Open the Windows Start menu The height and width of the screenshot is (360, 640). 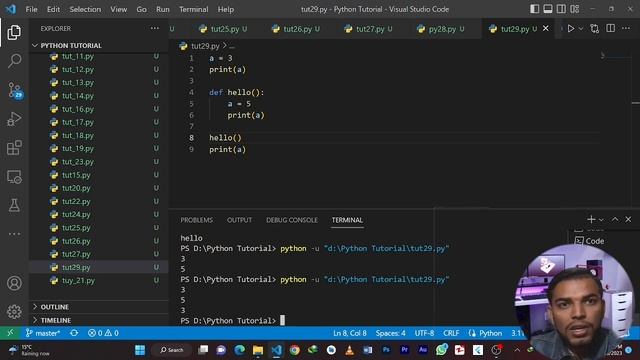[x=140, y=350]
